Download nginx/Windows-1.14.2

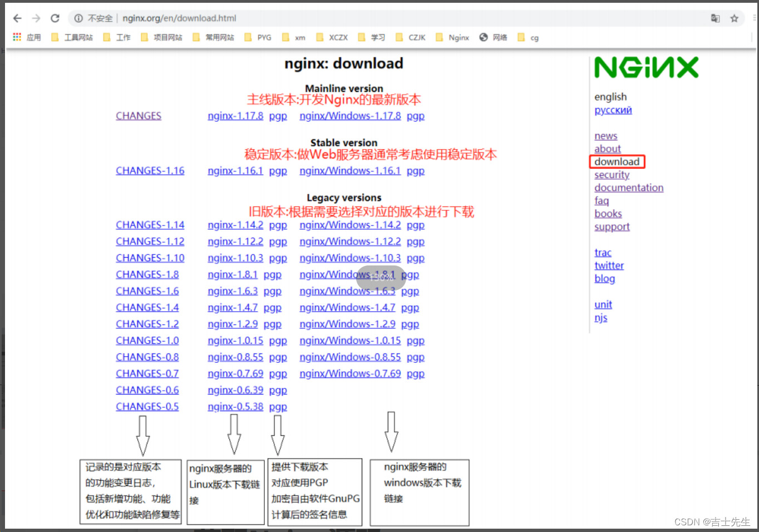click(x=350, y=225)
